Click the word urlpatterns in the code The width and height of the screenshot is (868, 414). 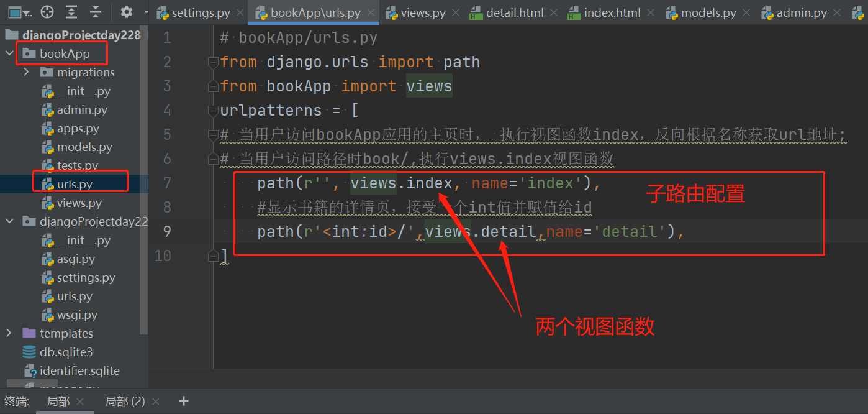[271, 111]
